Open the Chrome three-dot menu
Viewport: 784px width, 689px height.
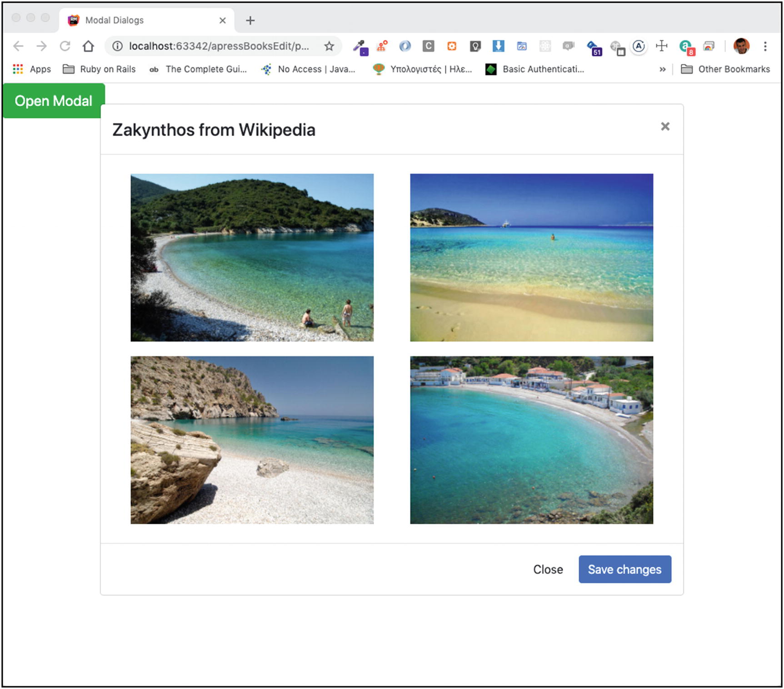click(x=765, y=46)
